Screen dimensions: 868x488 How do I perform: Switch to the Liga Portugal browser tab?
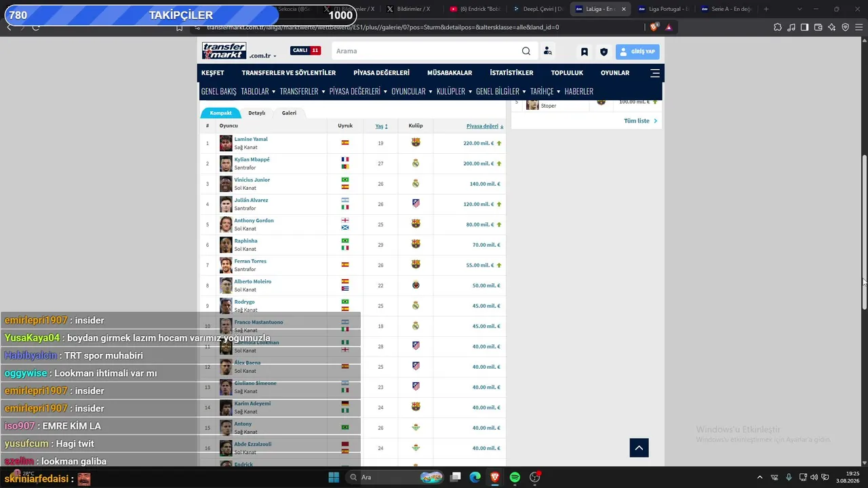pyautogui.click(x=663, y=9)
